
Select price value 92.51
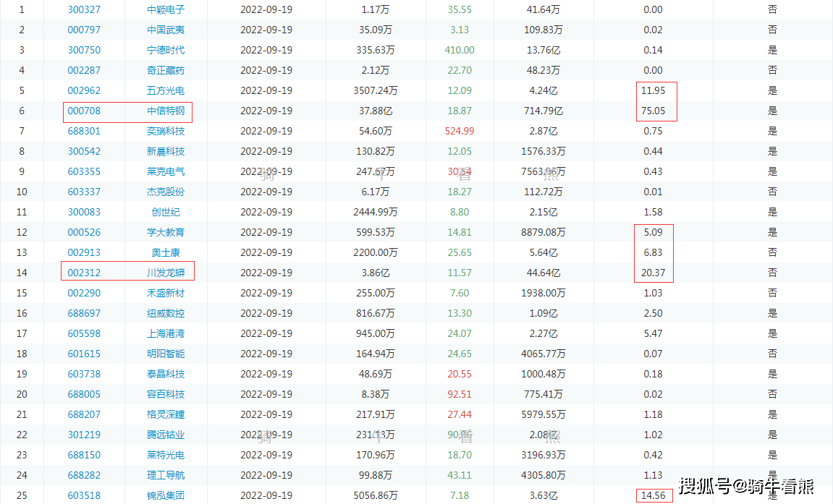460,394
